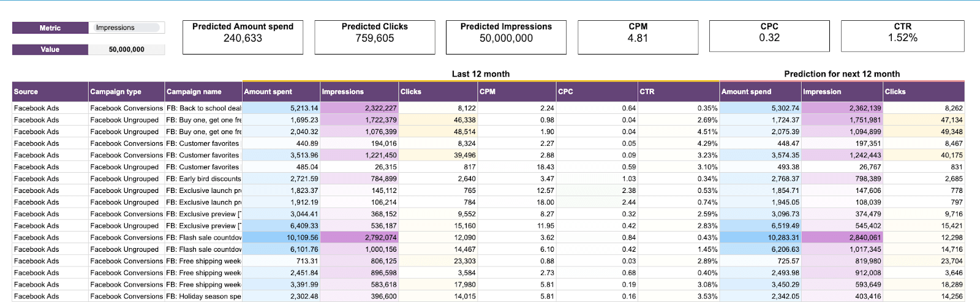Select the FB: Holiday season campaign name cell

(203, 296)
